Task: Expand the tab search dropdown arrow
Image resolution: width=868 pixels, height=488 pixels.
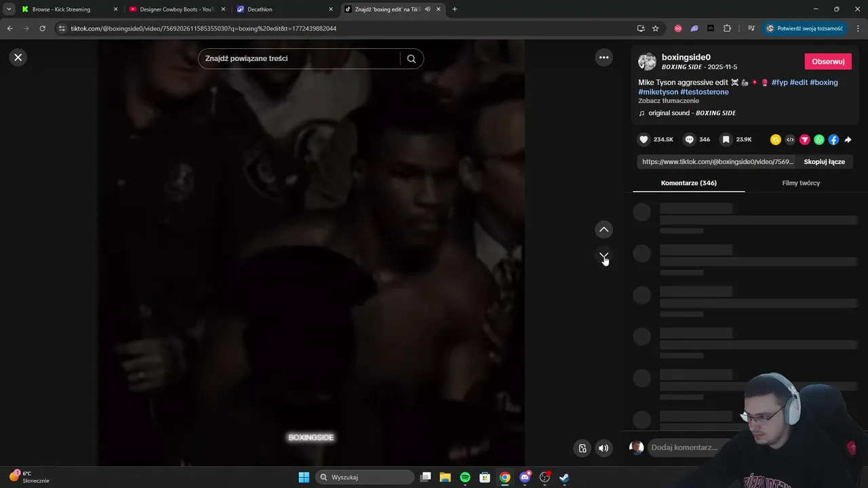Action: pyautogui.click(x=8, y=9)
